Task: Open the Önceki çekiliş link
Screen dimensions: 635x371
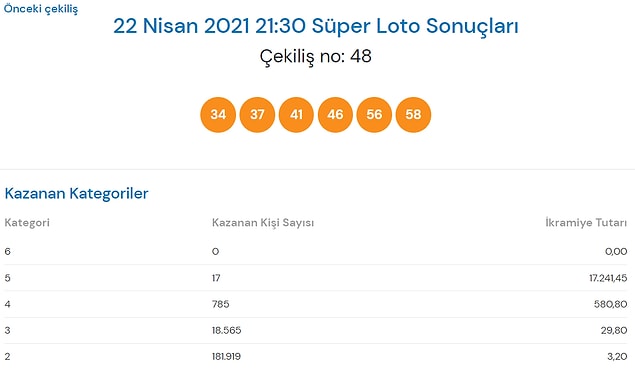Action: coord(41,9)
